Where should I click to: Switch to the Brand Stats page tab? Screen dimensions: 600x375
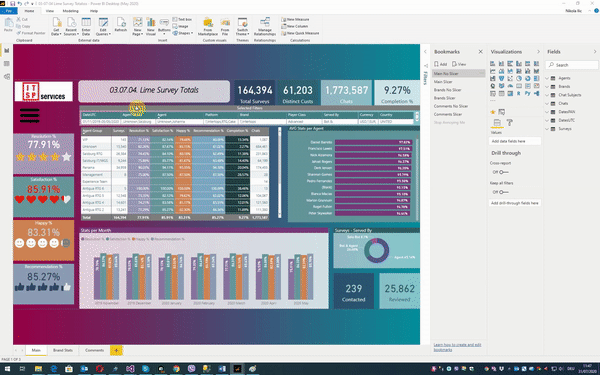click(63, 350)
